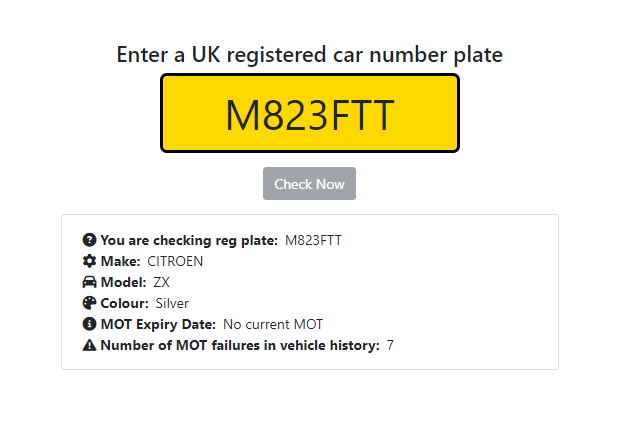Click the info icon beside MOT Expiry Date

pos(89,324)
